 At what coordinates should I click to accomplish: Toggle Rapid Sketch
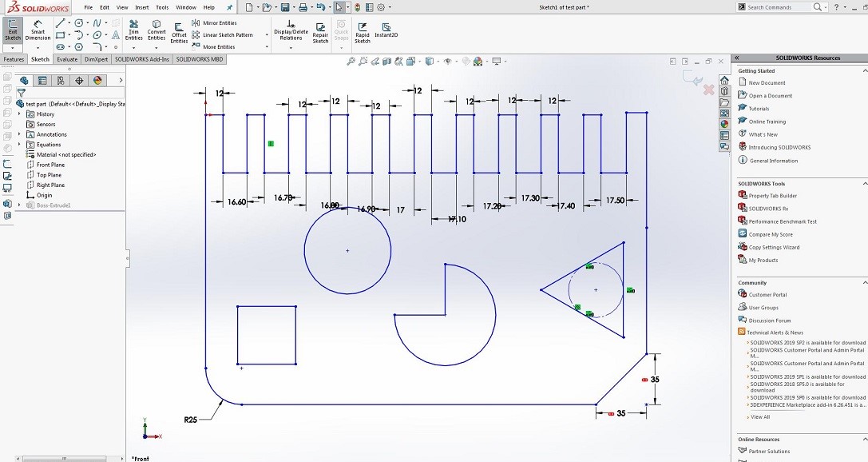point(363,34)
